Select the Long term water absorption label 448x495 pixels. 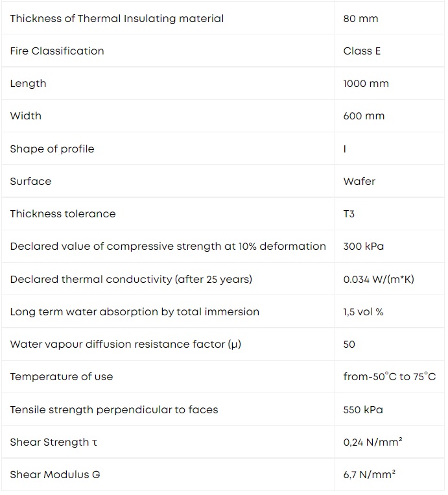tap(135, 312)
